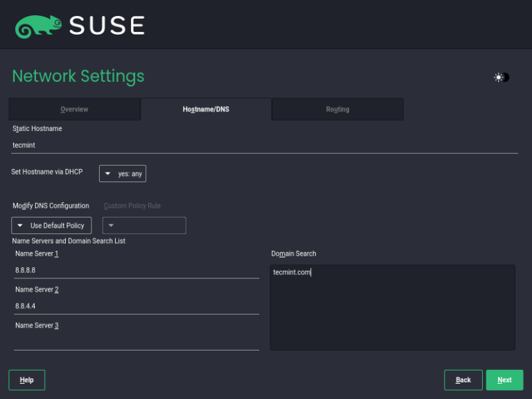The height and width of the screenshot is (399, 532).
Task: Expand Set Hostname via DHCP dropdown
Action: pos(123,174)
